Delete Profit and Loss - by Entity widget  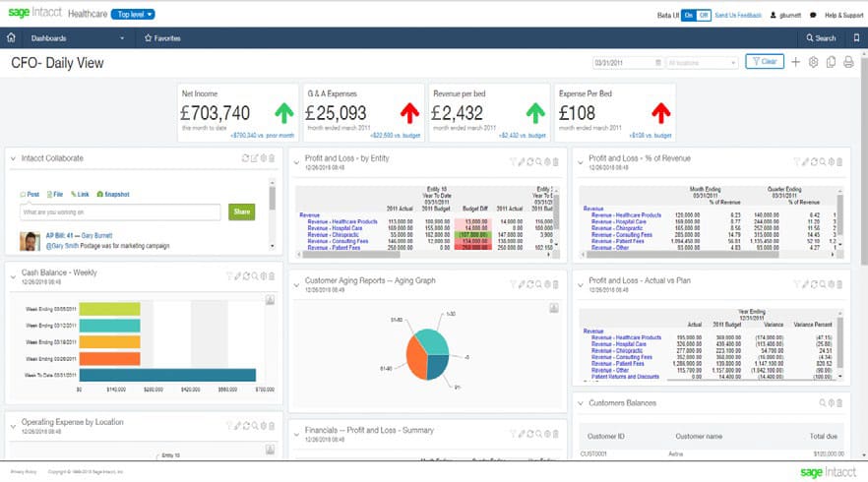pos(556,161)
